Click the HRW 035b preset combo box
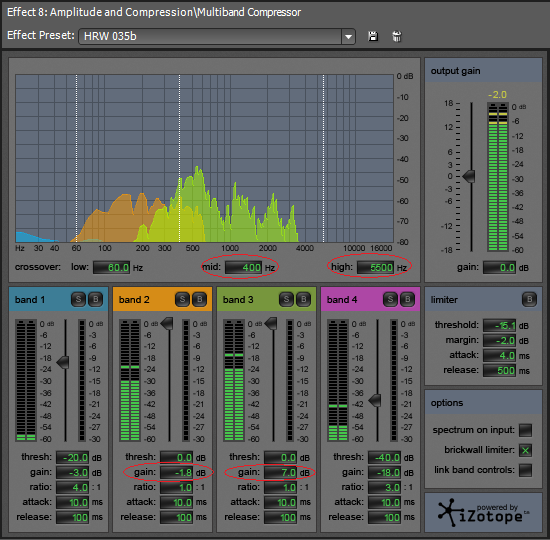Viewport: 550px width, 540px height. (x=217, y=36)
